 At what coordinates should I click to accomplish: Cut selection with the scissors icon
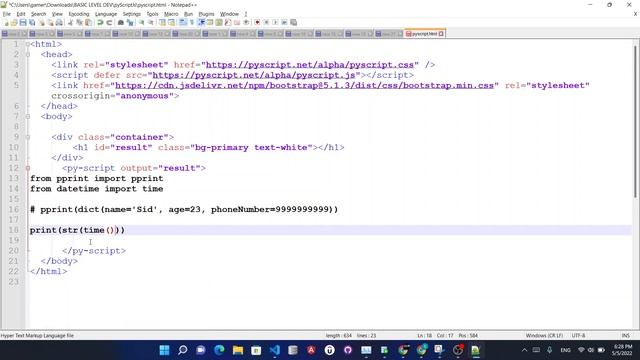(x=70, y=22)
